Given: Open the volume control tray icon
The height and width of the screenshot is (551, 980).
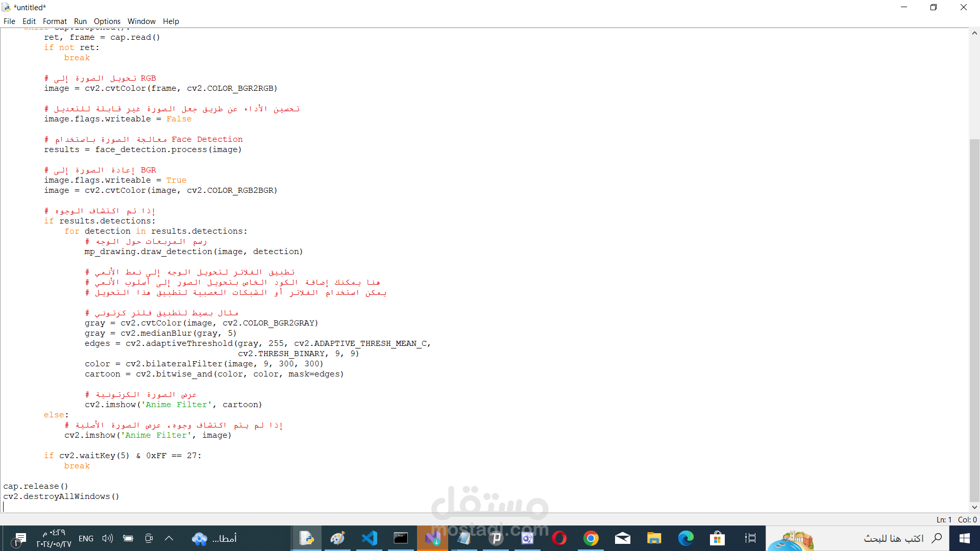Looking at the screenshot, I should [107, 538].
